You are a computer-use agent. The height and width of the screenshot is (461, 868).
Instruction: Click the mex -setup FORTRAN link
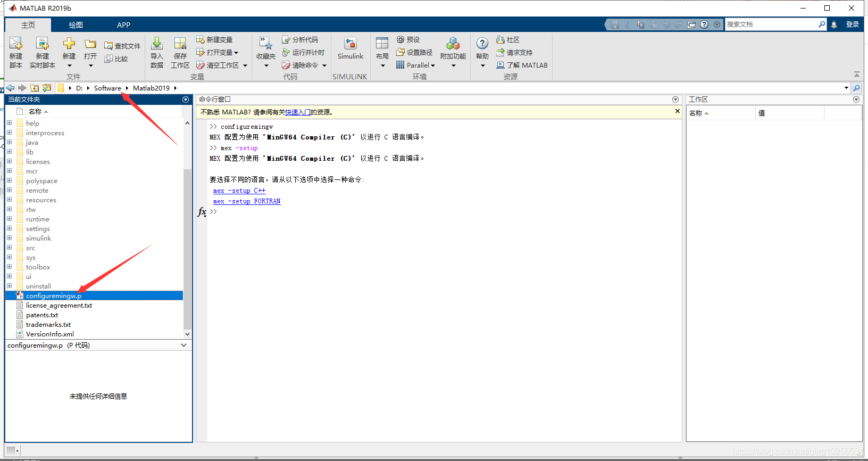pyautogui.click(x=247, y=201)
